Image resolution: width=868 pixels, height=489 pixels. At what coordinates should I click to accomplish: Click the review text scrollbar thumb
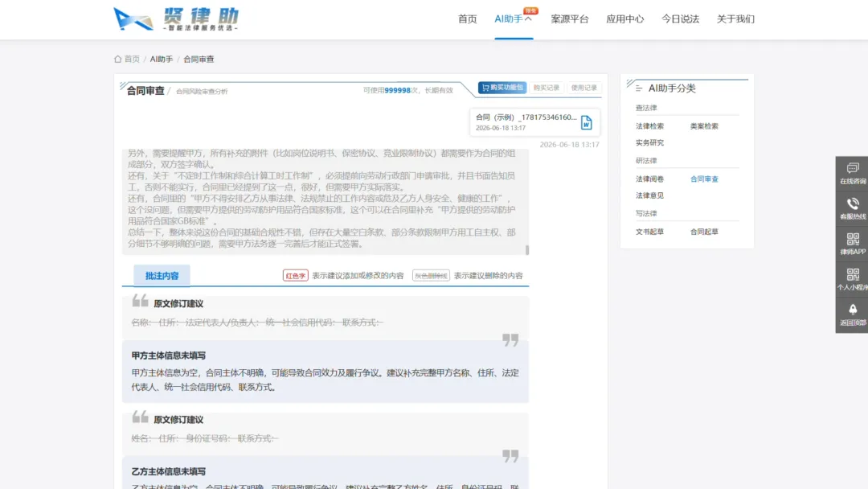527,250
